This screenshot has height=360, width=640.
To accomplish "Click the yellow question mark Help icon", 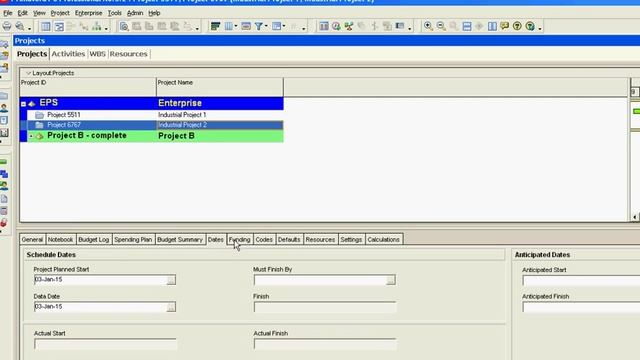I will point(517,27).
